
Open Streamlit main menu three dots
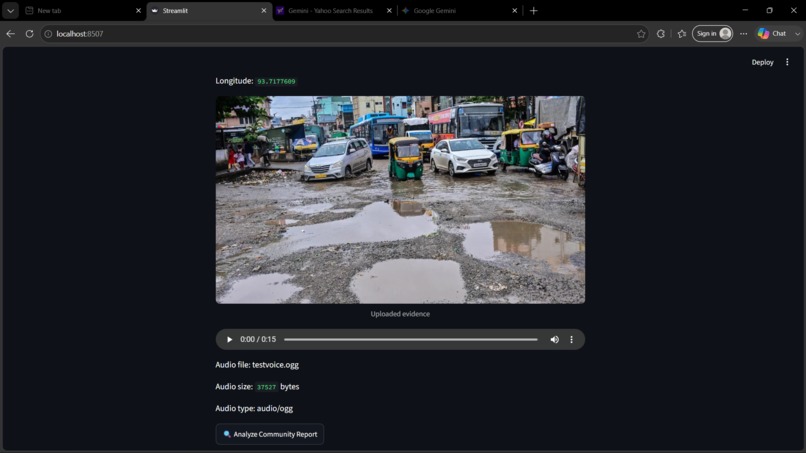pos(787,62)
